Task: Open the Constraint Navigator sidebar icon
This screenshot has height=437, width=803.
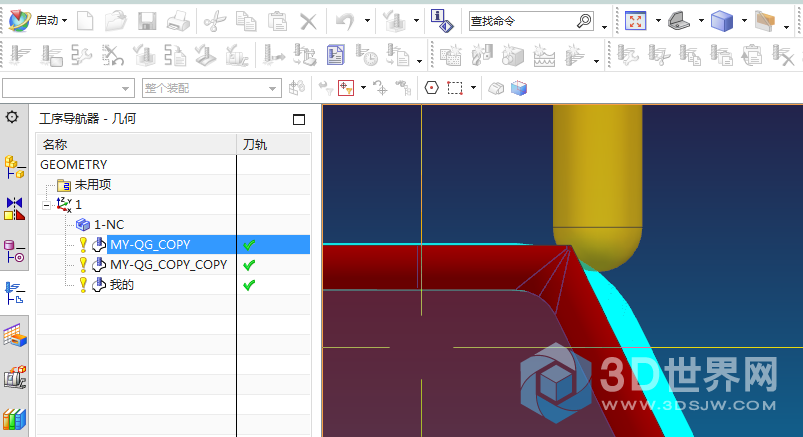Action: 14,209
